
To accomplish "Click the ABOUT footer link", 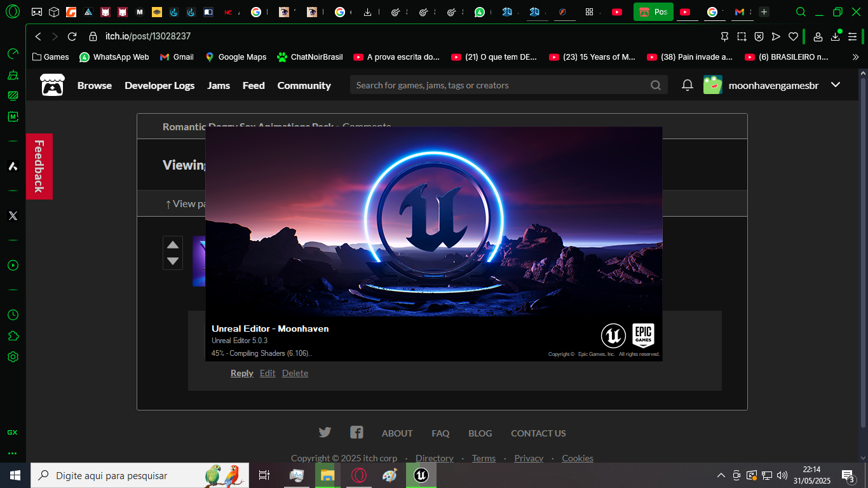I will pyautogui.click(x=397, y=433).
